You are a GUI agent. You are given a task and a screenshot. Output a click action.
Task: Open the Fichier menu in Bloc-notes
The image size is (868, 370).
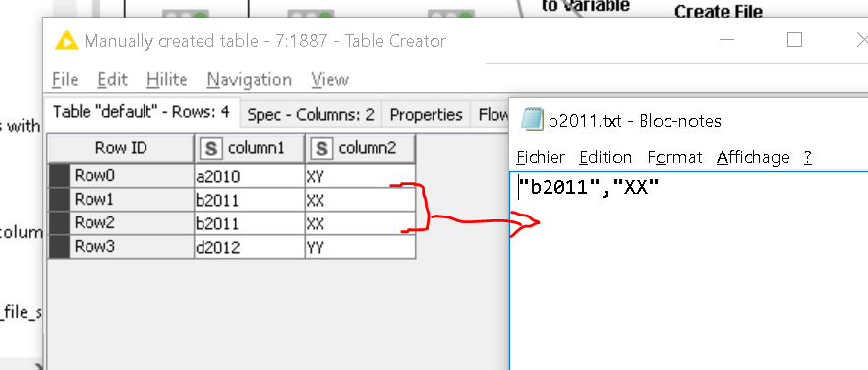[541, 157]
